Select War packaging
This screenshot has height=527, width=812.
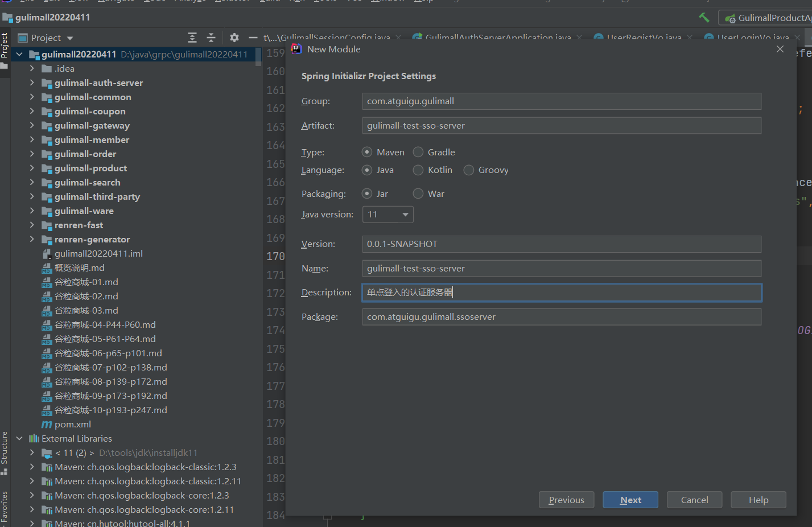pos(418,193)
